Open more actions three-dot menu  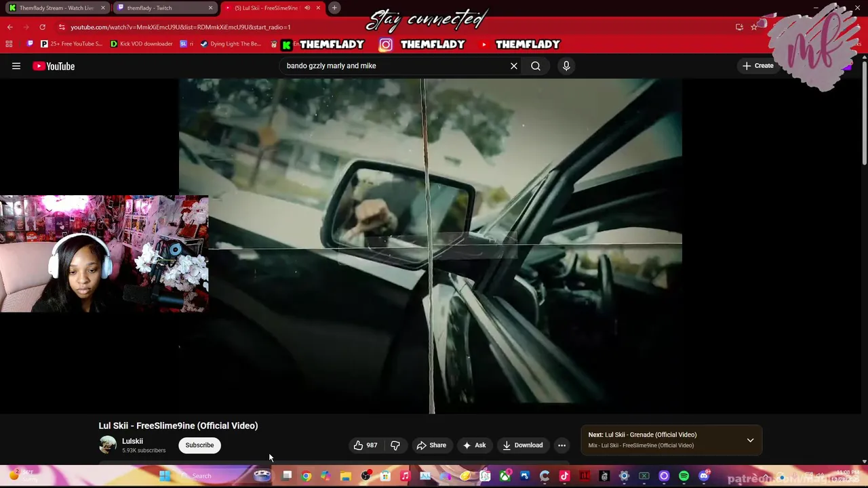click(561, 445)
